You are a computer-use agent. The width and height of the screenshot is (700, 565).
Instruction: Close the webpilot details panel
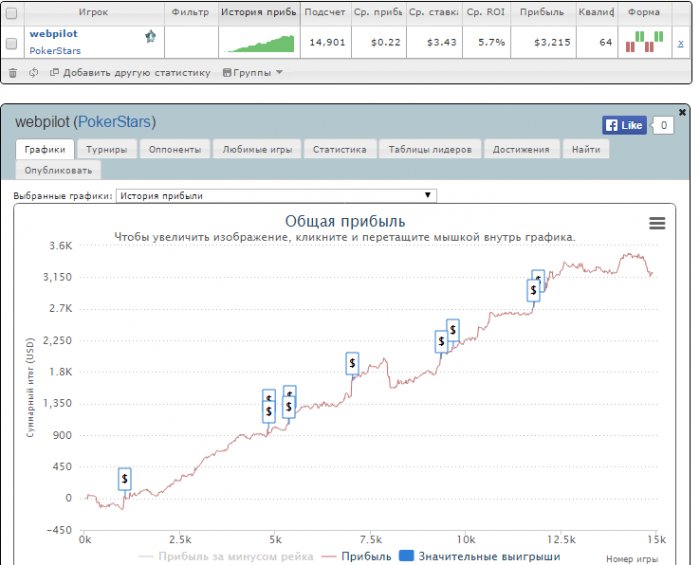pos(682,112)
